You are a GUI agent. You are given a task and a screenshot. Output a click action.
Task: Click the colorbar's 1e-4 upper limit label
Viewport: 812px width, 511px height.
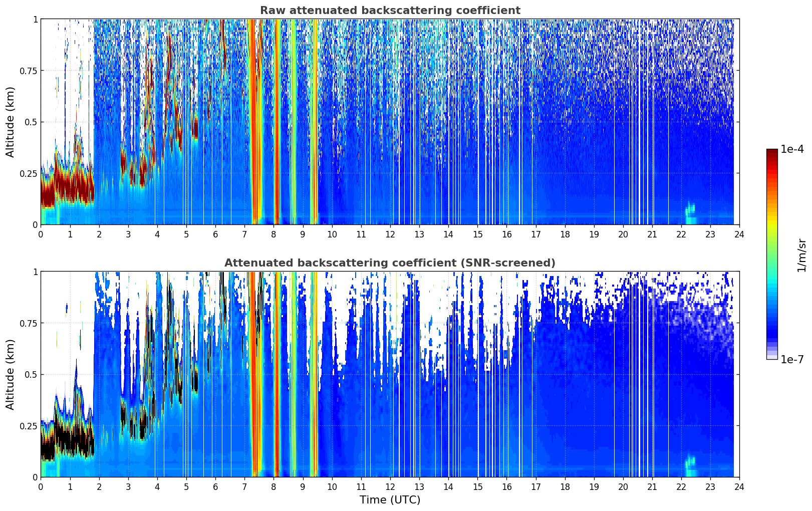[792, 149]
